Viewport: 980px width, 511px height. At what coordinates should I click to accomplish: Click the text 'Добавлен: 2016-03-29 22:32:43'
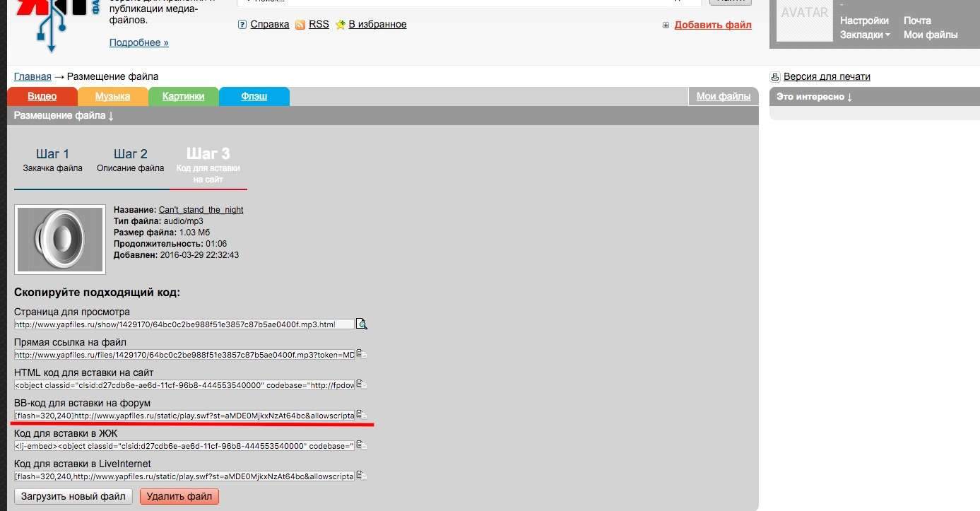(177, 255)
